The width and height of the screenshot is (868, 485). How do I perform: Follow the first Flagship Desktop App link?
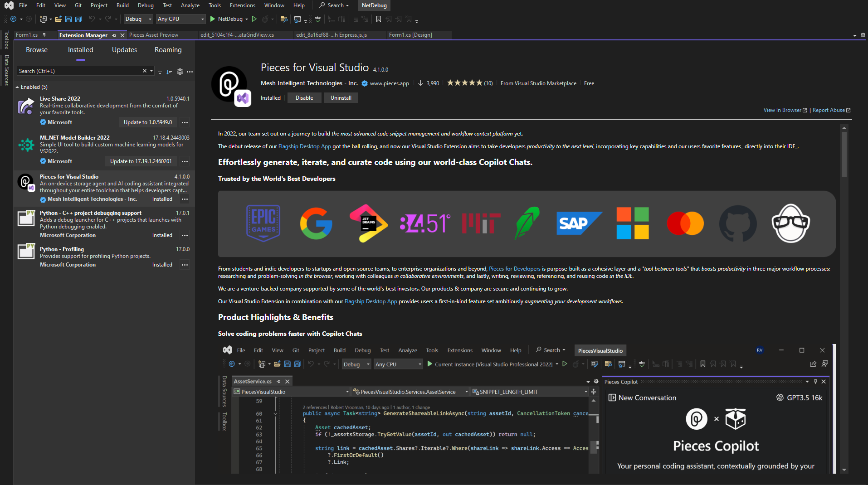pyautogui.click(x=305, y=146)
